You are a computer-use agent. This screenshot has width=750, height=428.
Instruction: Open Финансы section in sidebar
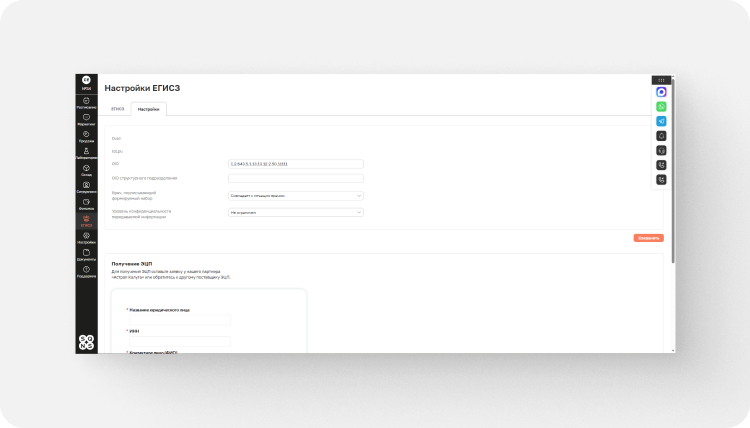click(x=86, y=204)
